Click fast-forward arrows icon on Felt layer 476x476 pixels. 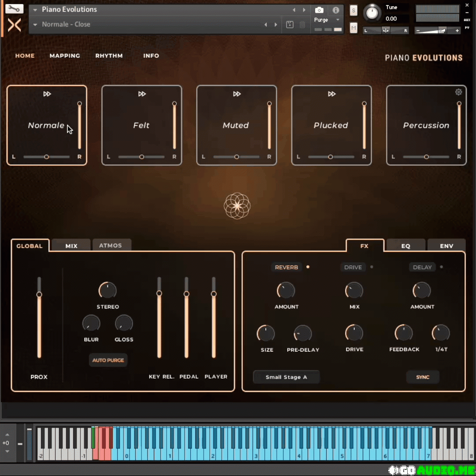coord(142,94)
